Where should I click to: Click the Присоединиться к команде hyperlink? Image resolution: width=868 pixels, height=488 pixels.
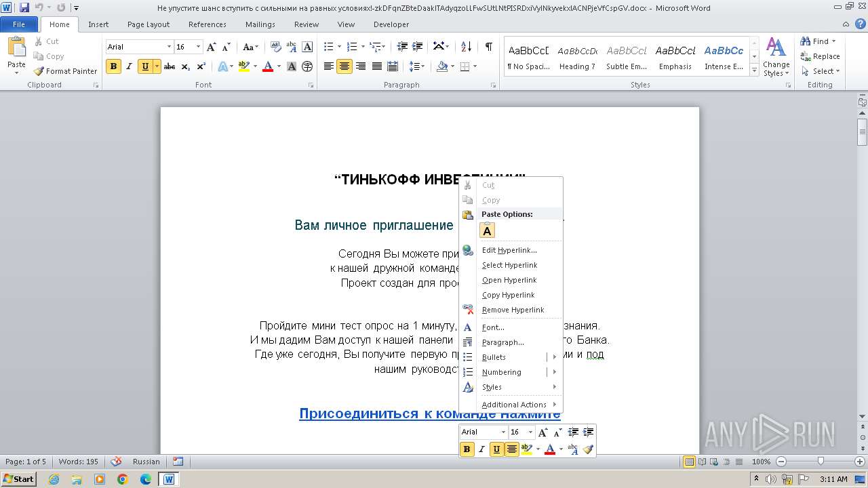430,413
